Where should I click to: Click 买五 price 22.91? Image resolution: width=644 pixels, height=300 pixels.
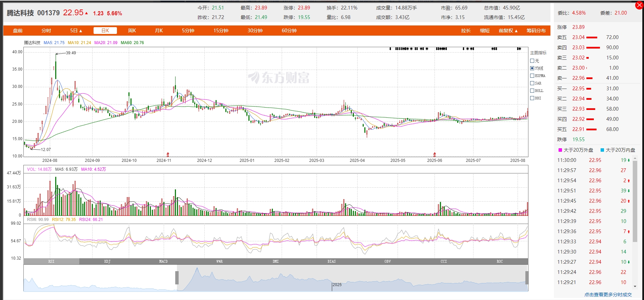pos(578,129)
